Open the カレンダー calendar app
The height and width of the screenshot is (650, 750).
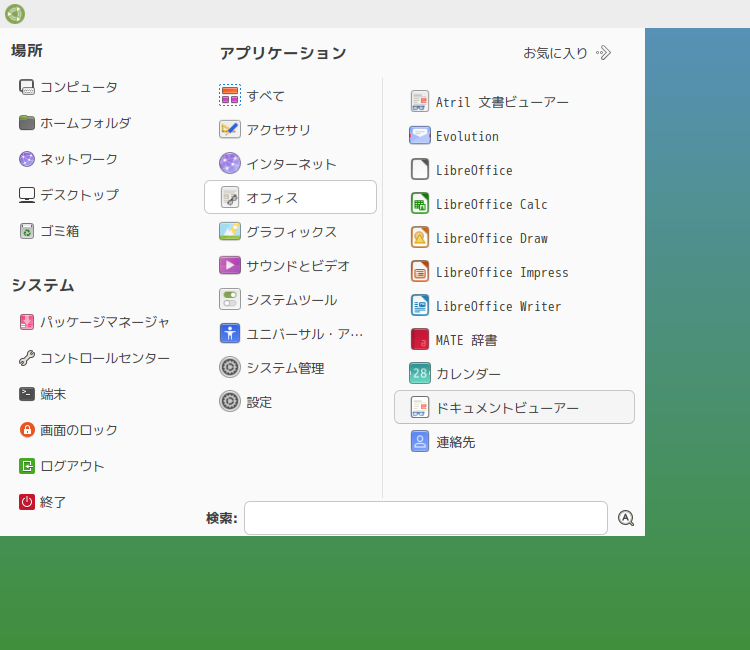[514, 374]
